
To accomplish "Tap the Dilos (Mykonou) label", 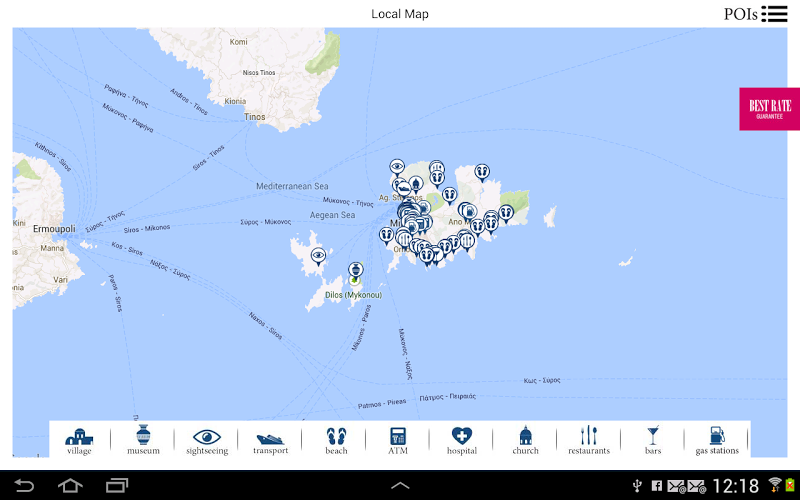I will [x=354, y=295].
